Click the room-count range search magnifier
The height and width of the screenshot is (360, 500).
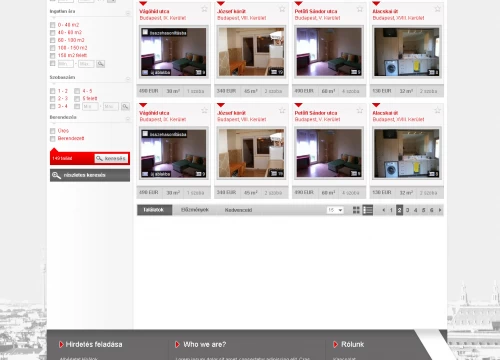point(125,106)
